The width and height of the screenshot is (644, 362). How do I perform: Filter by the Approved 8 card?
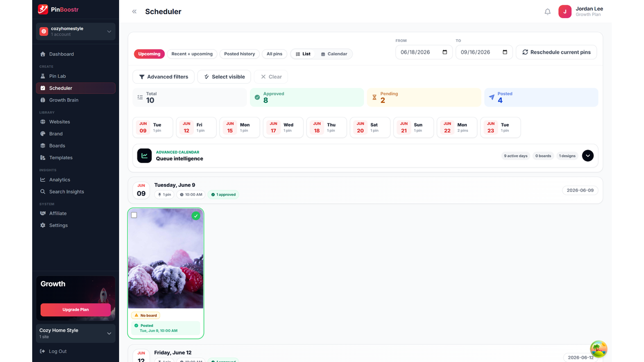[307, 97]
